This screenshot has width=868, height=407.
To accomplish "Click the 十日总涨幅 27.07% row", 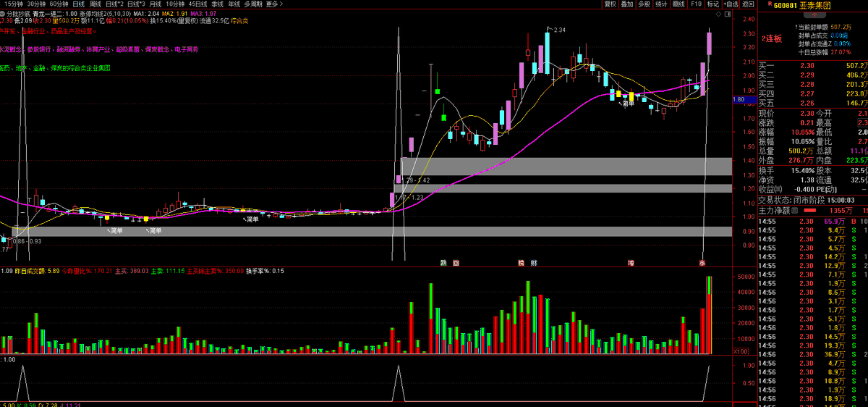I will click(x=823, y=52).
